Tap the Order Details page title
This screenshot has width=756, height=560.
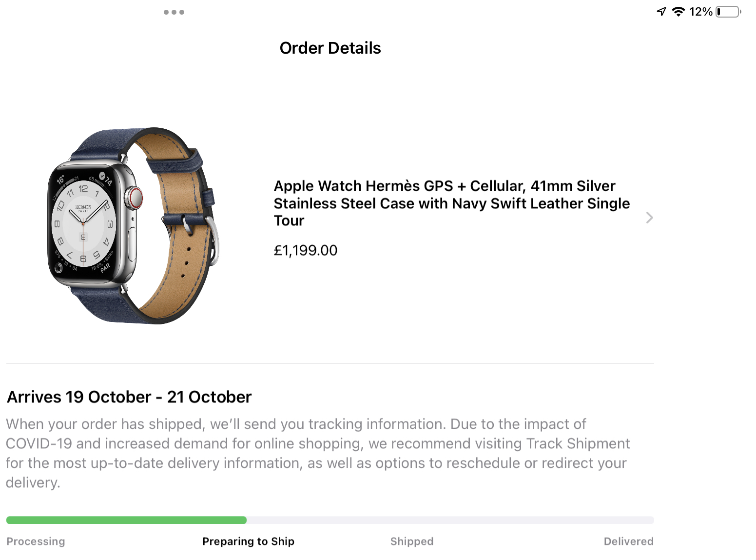coord(330,48)
